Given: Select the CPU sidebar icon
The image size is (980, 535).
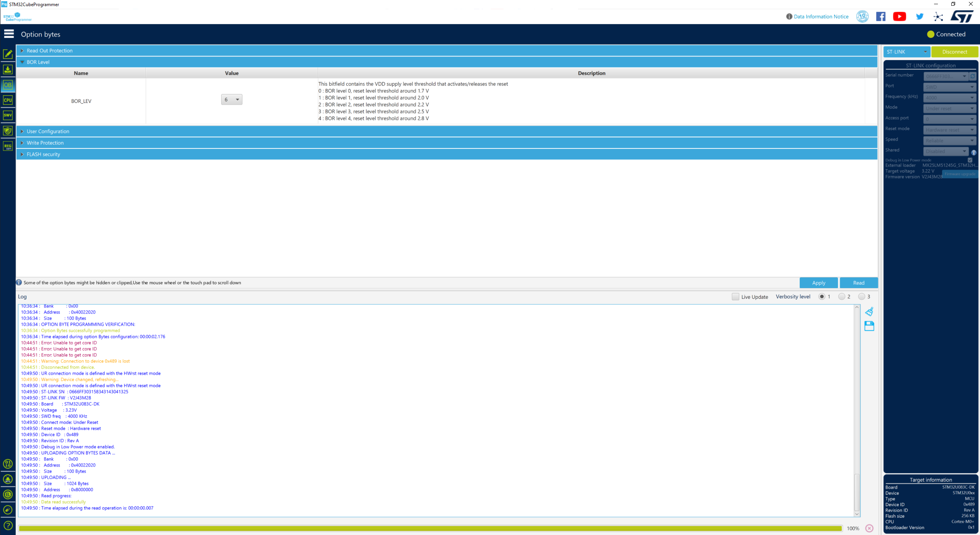Looking at the screenshot, I should pos(8,100).
